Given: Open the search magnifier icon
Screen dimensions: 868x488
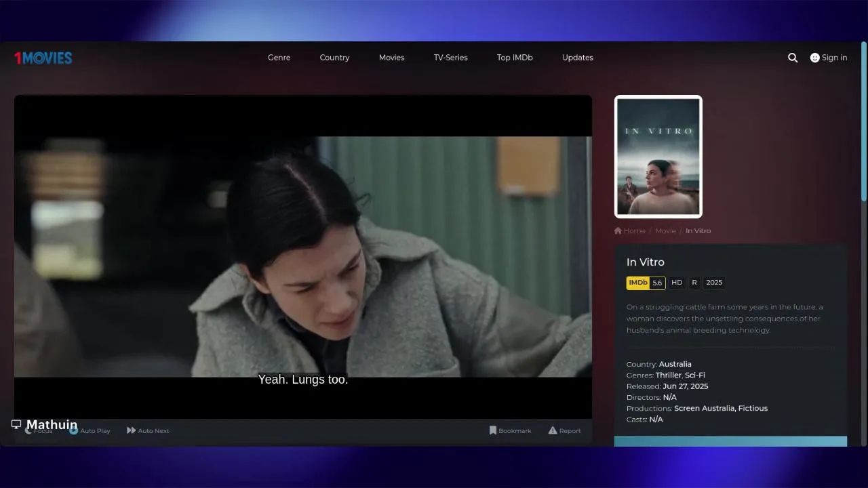Looking at the screenshot, I should 793,58.
